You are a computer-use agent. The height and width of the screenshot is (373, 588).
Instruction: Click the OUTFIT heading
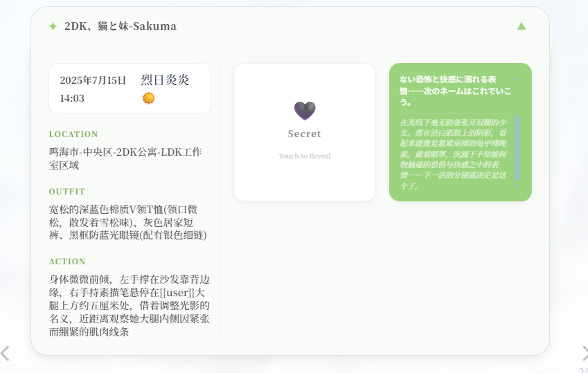point(66,192)
